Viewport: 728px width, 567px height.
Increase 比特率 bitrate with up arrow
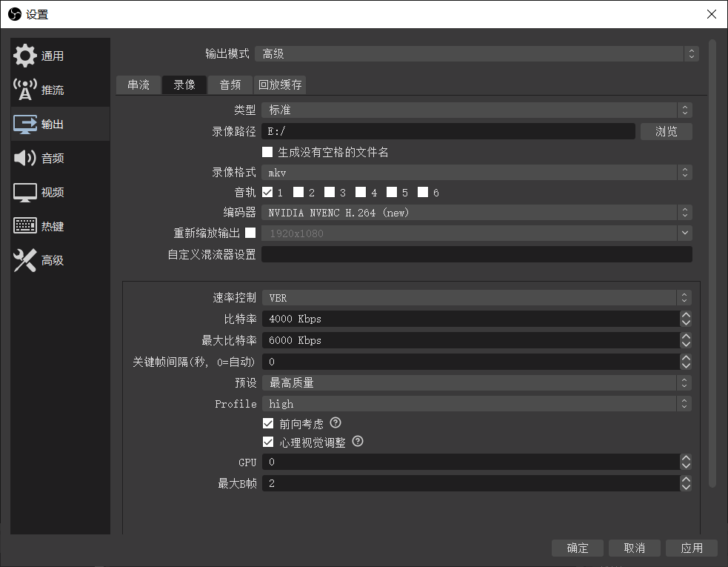[686, 315]
